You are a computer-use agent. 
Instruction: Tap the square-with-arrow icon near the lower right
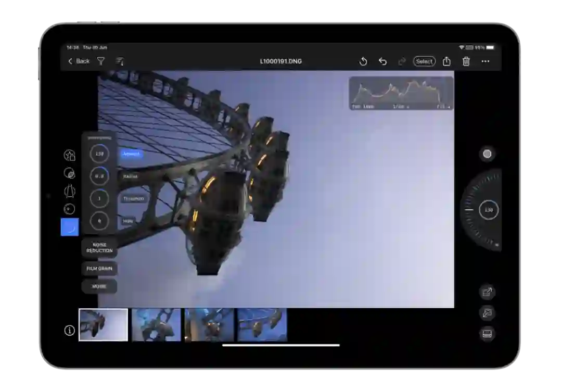click(x=487, y=292)
